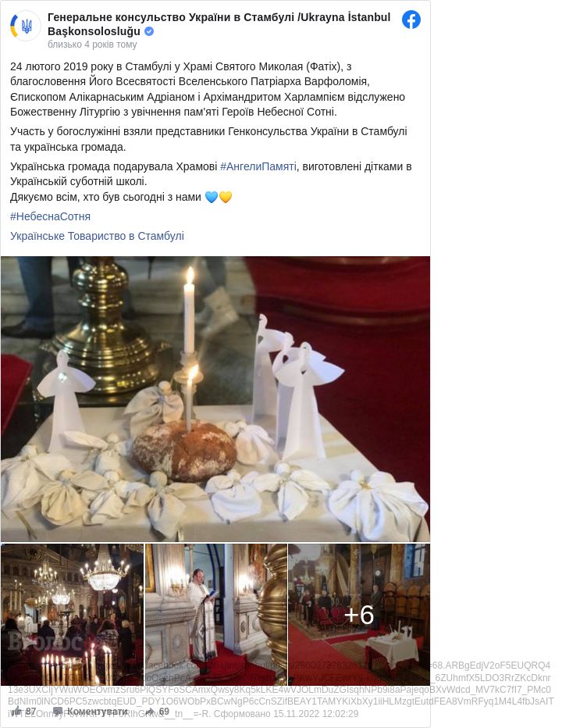Click the comment bubble icon
Image resolution: width=562 pixels, height=728 pixels.
coord(58,712)
